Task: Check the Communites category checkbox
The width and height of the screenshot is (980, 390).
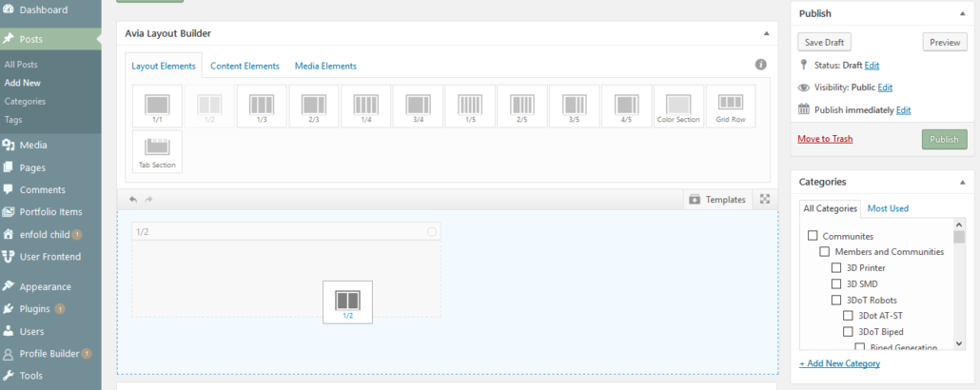Action: pos(813,236)
